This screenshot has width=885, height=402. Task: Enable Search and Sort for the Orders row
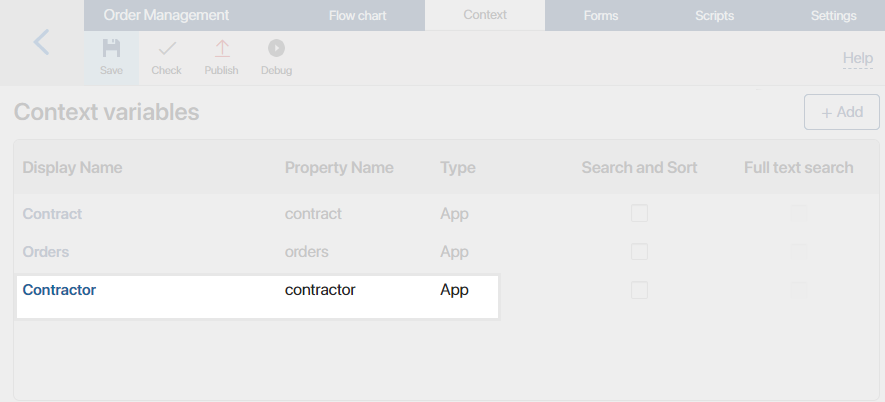pyautogui.click(x=639, y=252)
